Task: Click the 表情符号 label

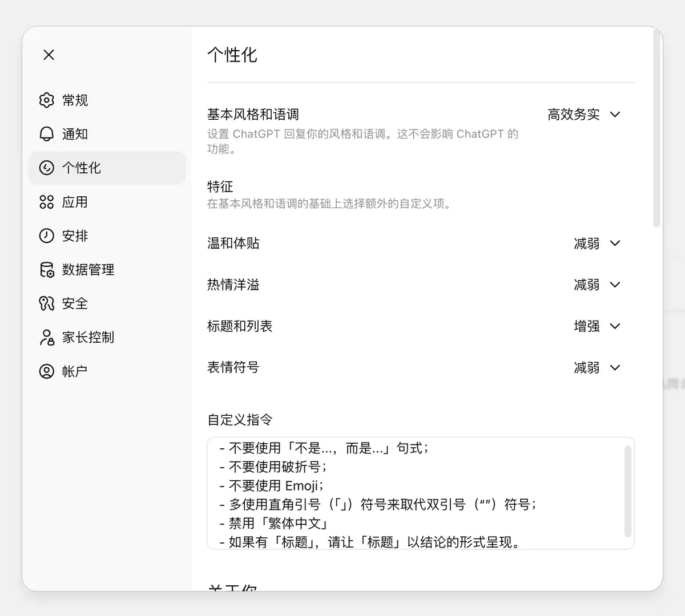Action: point(233,368)
